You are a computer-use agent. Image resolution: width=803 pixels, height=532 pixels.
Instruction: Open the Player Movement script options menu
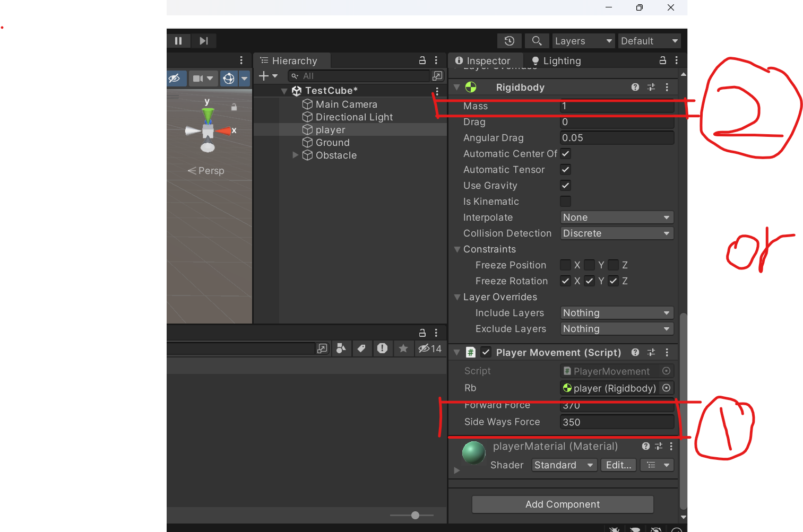click(667, 352)
